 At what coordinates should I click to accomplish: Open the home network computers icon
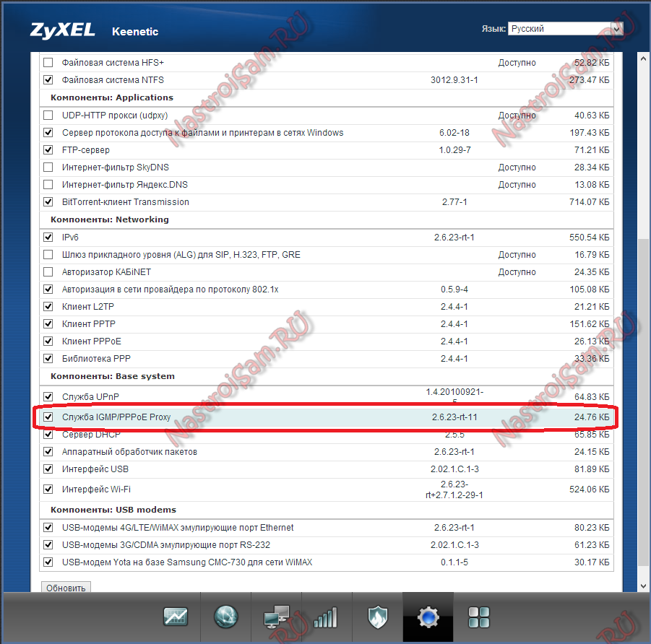coord(277,617)
